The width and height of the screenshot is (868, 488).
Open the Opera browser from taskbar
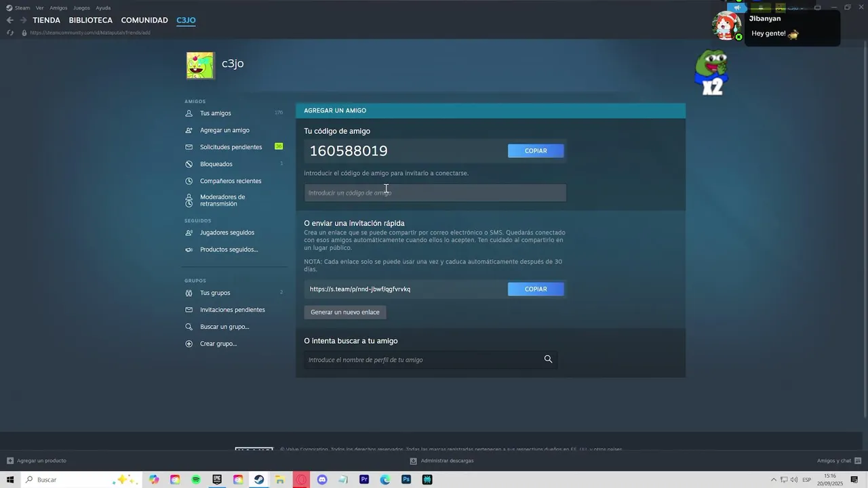pyautogui.click(x=301, y=480)
